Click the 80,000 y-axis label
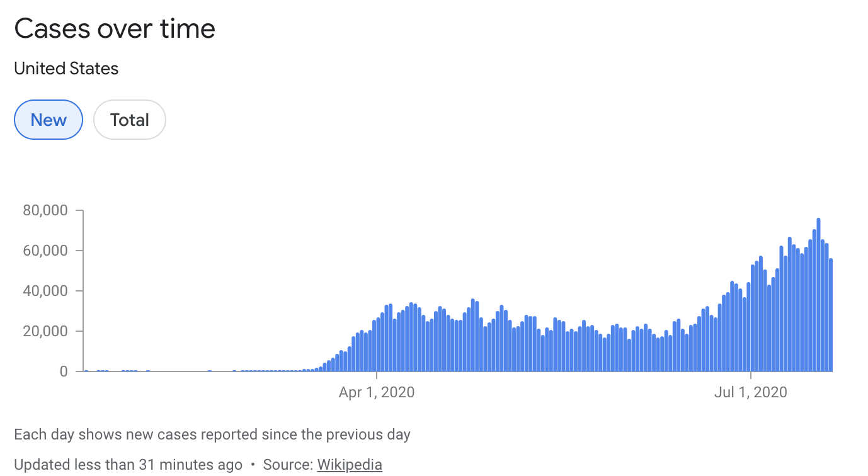The width and height of the screenshot is (868, 476). click(x=45, y=210)
